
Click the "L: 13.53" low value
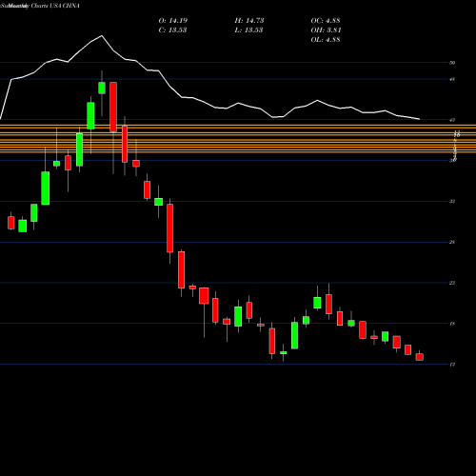(248, 30)
